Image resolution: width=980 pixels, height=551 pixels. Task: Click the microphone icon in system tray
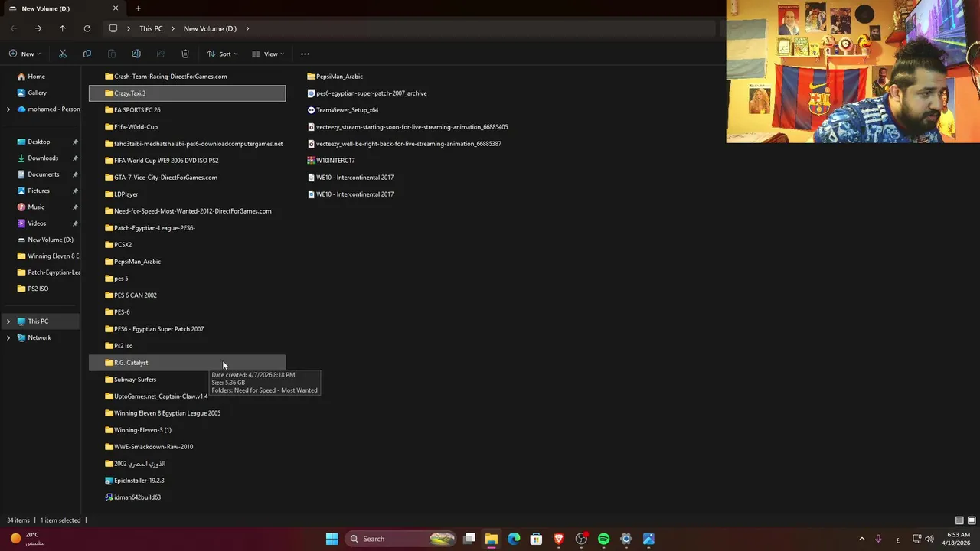tap(878, 539)
